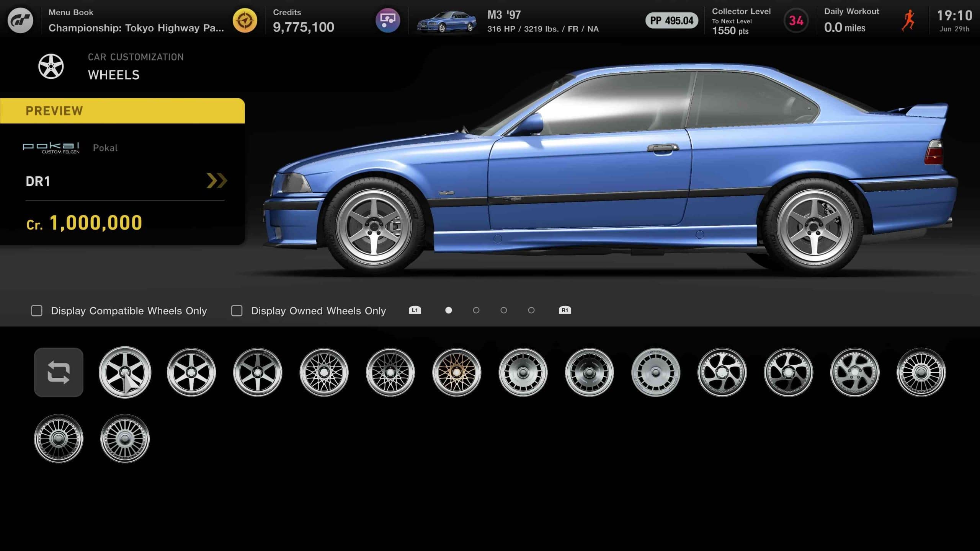Click the CAR CUSTOMIZATION label

pos(136,57)
